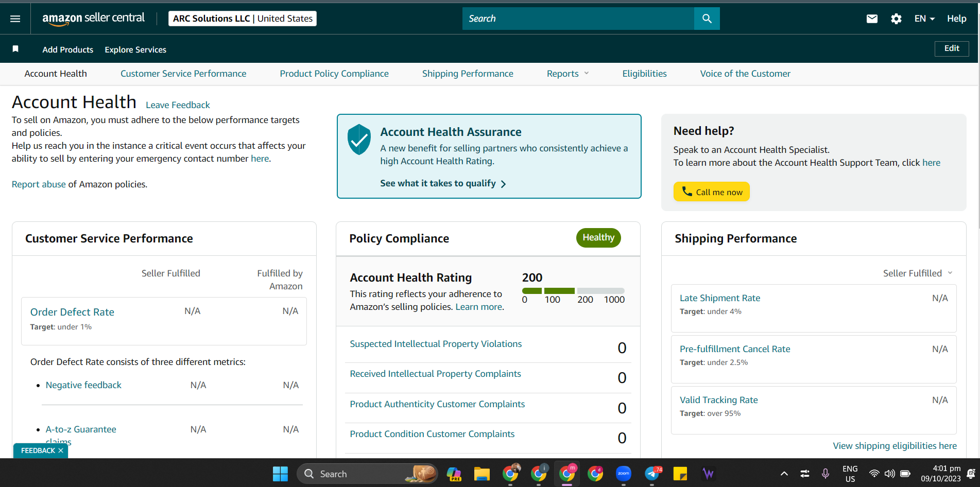
Task: Open the Copilot preview taskbar icon
Action: [454, 474]
